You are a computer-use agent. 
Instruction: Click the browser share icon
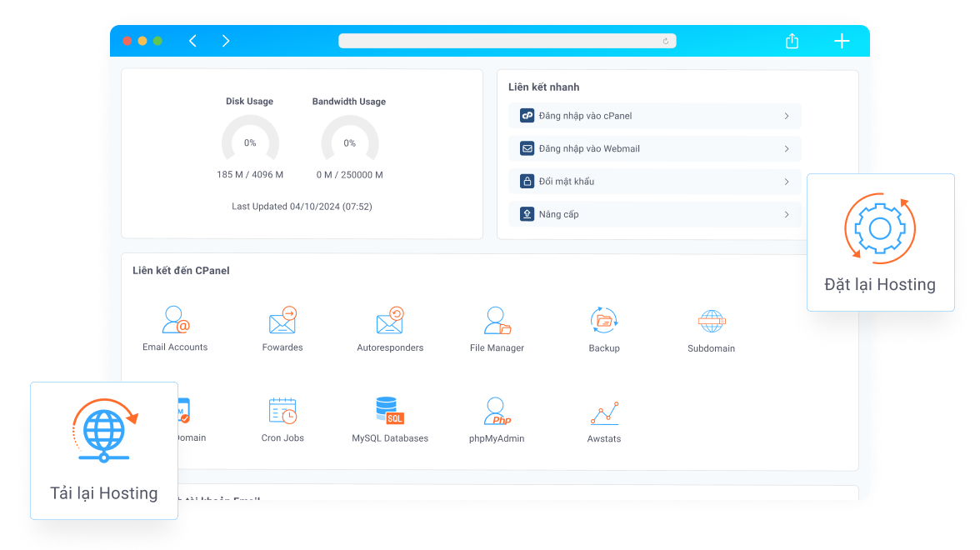791,40
